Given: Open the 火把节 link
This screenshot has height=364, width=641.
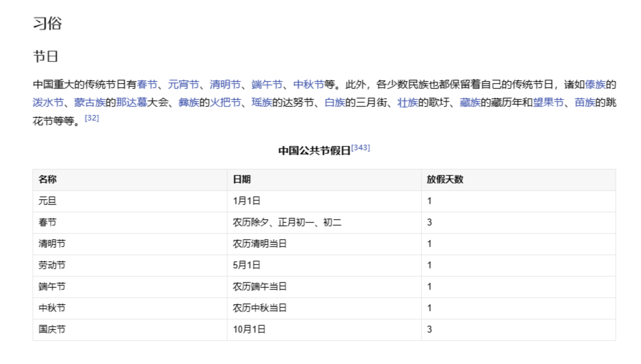Looking at the screenshot, I should point(225,103).
